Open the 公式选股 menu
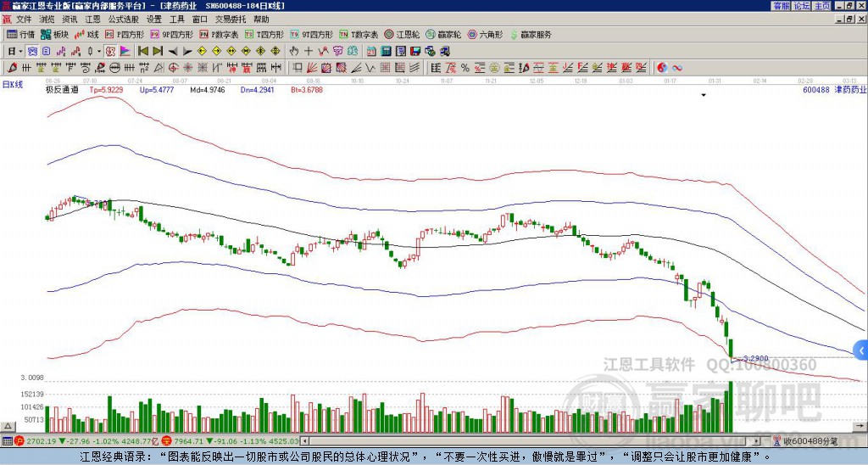 point(124,20)
